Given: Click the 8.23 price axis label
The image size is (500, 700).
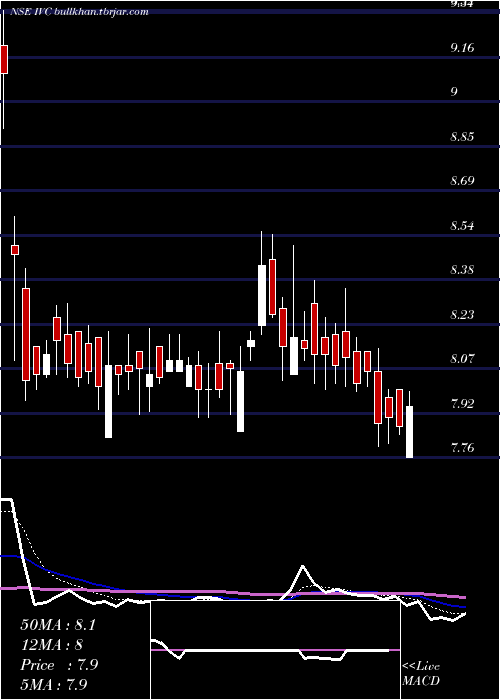Looking at the screenshot, I should point(462,315).
